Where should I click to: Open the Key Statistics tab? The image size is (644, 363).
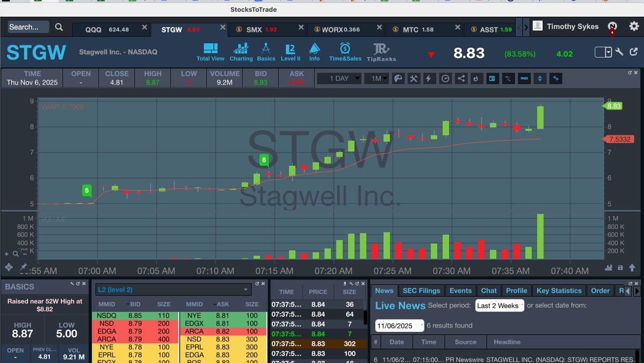[x=559, y=291]
